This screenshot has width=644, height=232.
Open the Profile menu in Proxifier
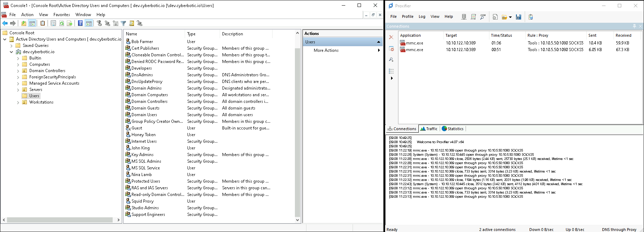click(408, 16)
